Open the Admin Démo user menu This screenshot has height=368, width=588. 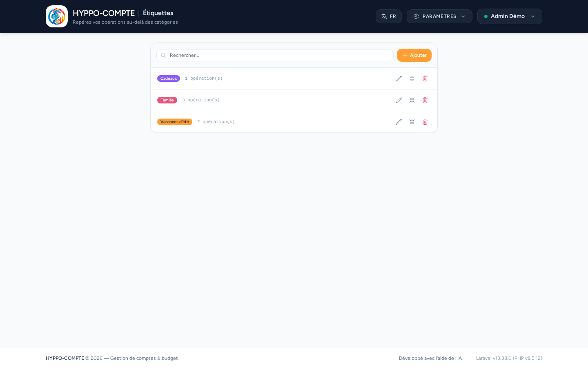[x=510, y=16]
